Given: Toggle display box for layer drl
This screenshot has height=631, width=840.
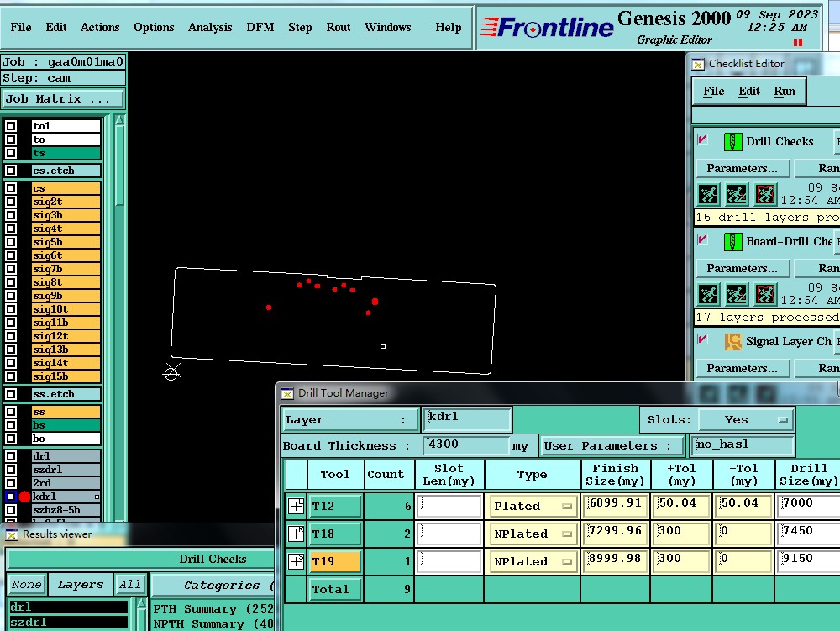Looking at the screenshot, I should point(11,456).
